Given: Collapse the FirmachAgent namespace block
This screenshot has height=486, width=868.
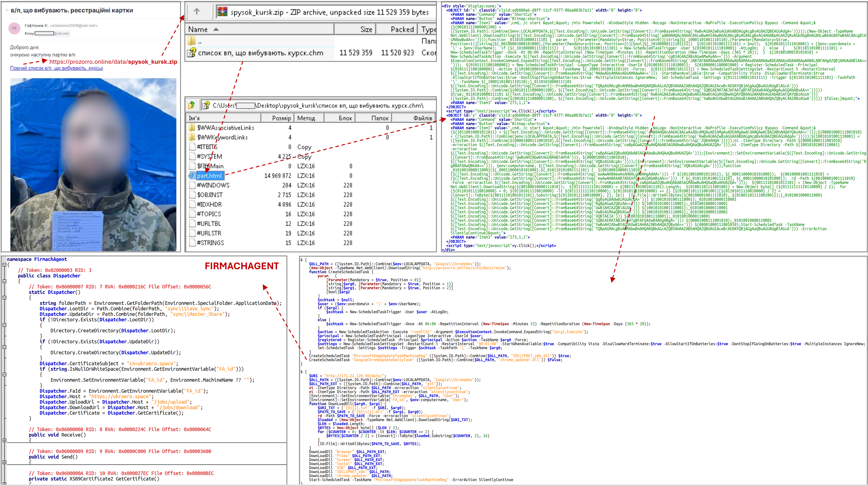Looking at the screenshot, I should [x=4, y=265].
